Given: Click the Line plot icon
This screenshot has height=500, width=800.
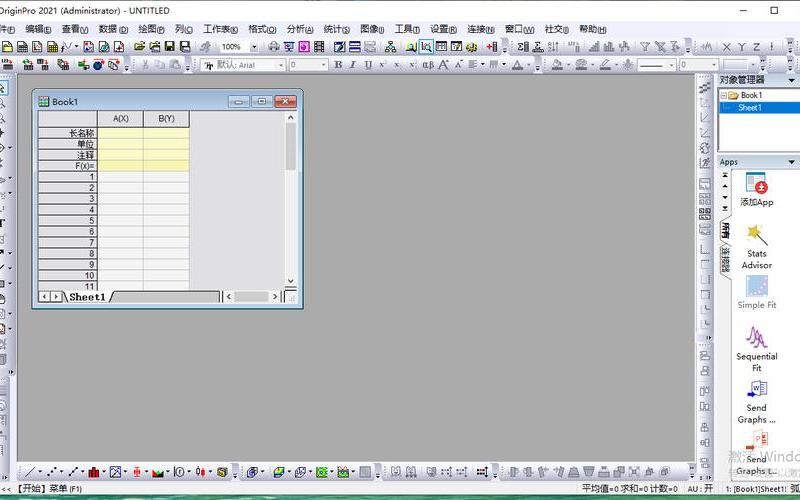Looking at the screenshot, I should [30, 472].
